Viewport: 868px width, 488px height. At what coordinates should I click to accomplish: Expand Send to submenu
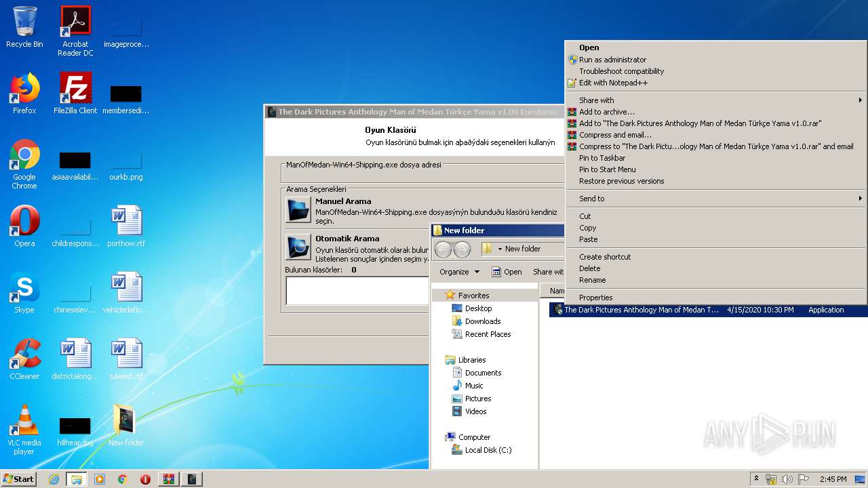[716, 199]
